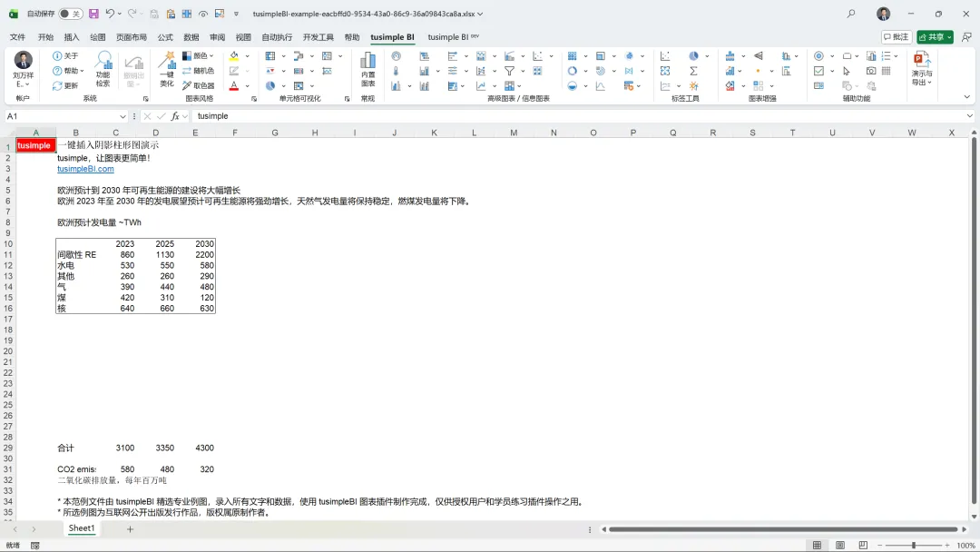Click the thermometer chart icon

pos(396,71)
